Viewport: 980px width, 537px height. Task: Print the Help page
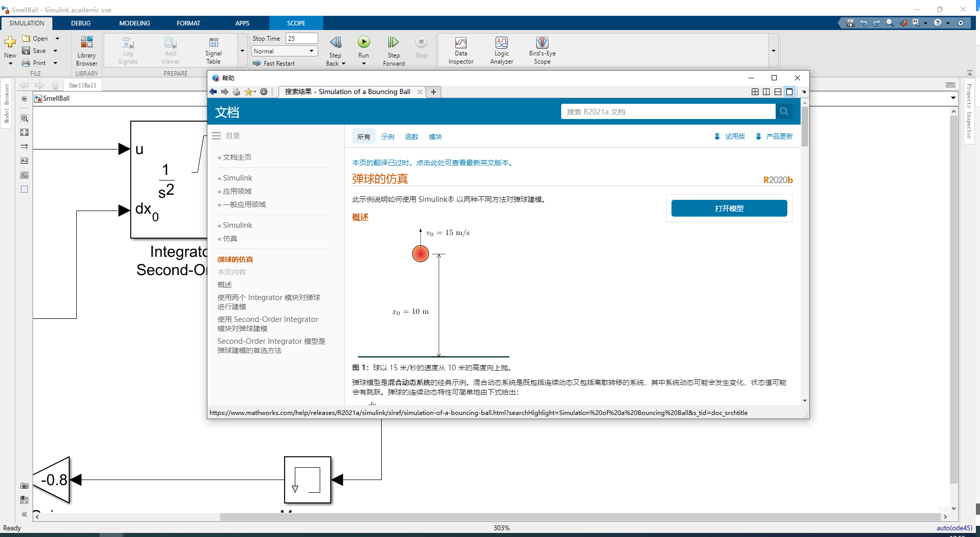tap(236, 92)
